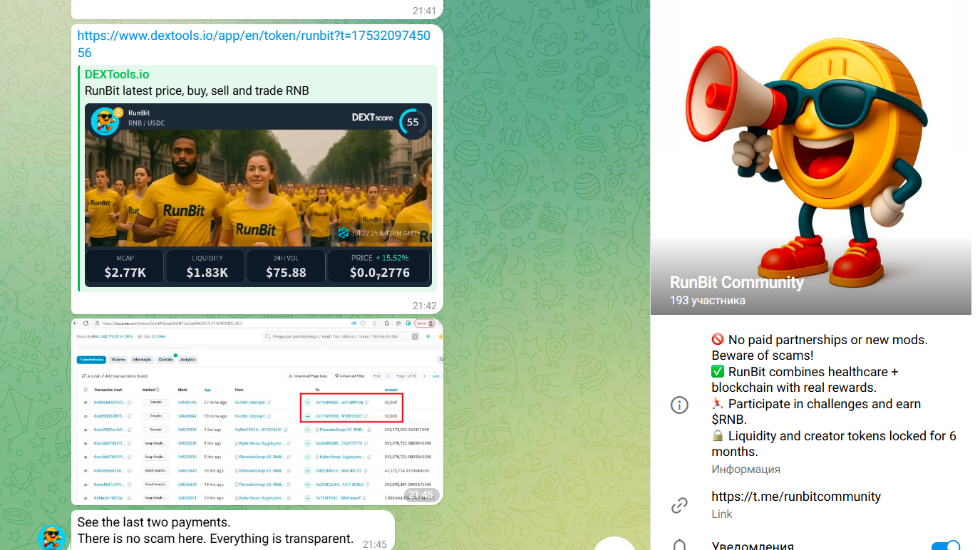Click the "Информация" label under the description
Image resolution: width=980 pixels, height=550 pixels.
click(x=746, y=469)
